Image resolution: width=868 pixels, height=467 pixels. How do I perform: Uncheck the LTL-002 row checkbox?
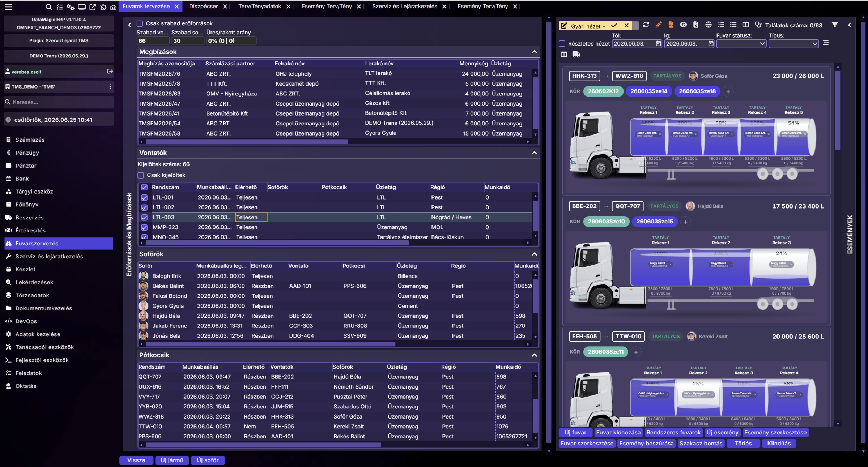pyautogui.click(x=144, y=207)
